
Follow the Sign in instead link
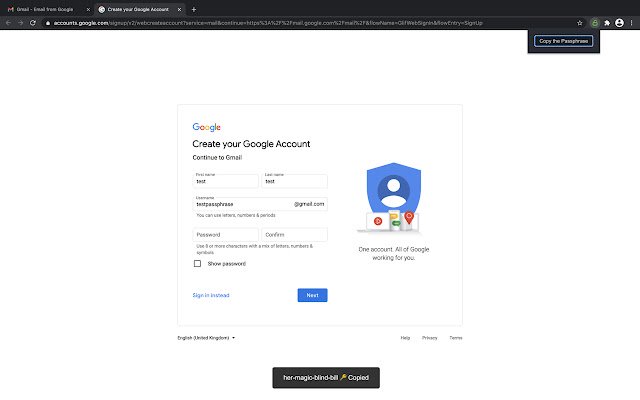(x=211, y=295)
